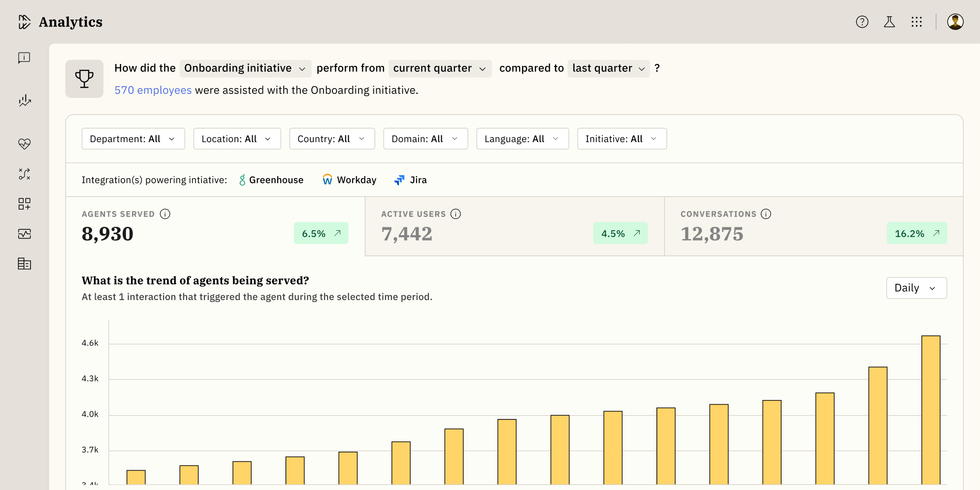
Task: Click info icon next to Conversations
Action: [x=766, y=214]
